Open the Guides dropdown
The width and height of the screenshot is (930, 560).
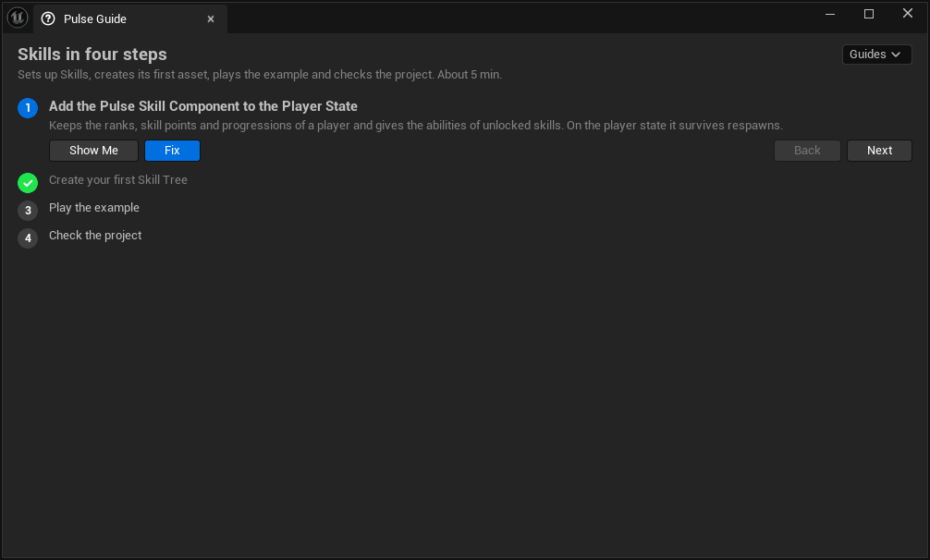click(x=876, y=55)
